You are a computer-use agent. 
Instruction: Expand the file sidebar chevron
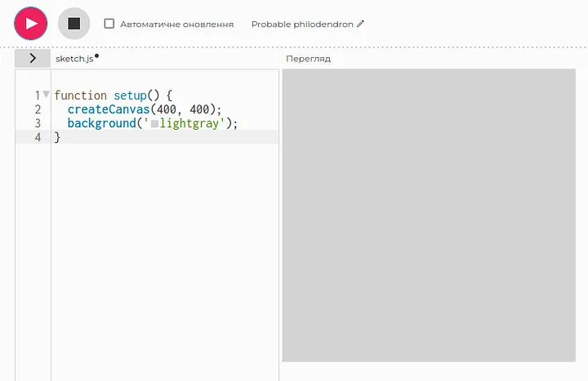tap(33, 59)
